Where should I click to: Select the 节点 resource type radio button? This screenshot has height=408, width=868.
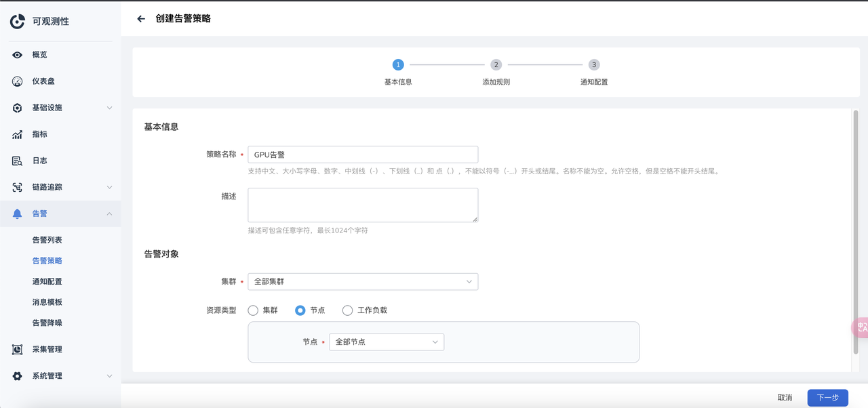tap(300, 310)
